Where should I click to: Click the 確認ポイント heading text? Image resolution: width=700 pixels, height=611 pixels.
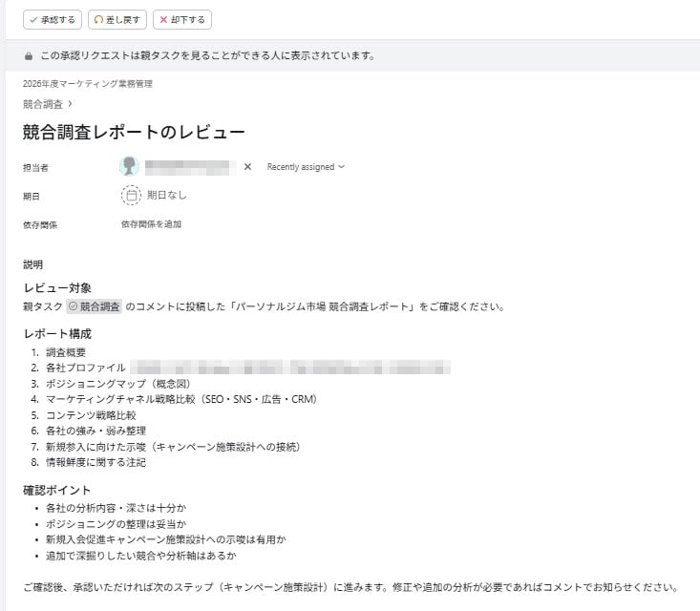57,490
